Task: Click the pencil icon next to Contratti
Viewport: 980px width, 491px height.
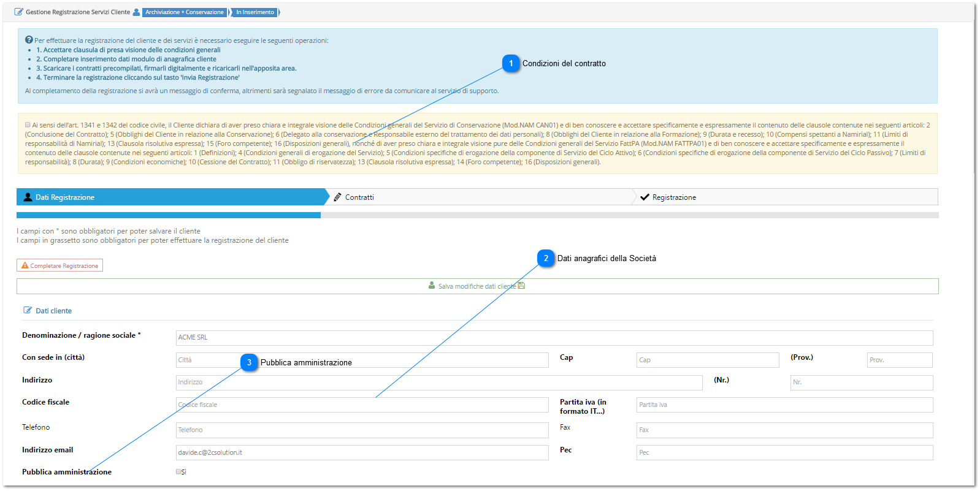Action: (337, 197)
